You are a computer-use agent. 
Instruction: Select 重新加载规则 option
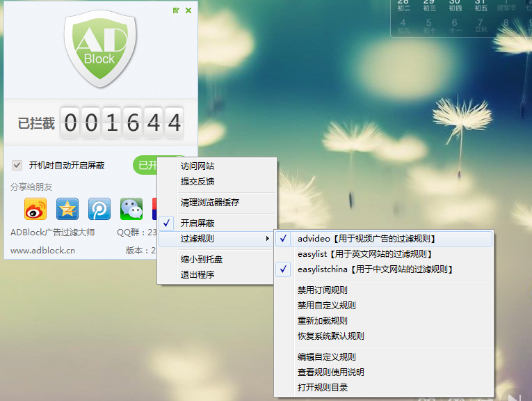(x=384, y=320)
